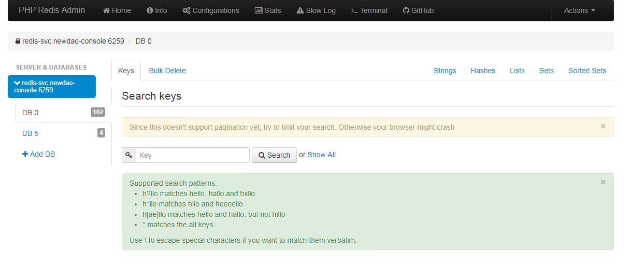Click the Home icon in navbar

point(107,11)
